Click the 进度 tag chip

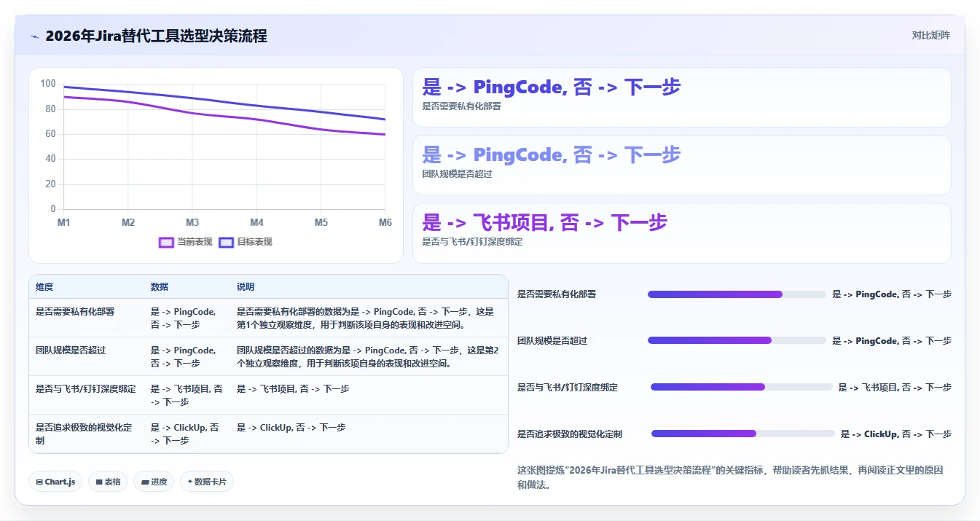point(154,482)
